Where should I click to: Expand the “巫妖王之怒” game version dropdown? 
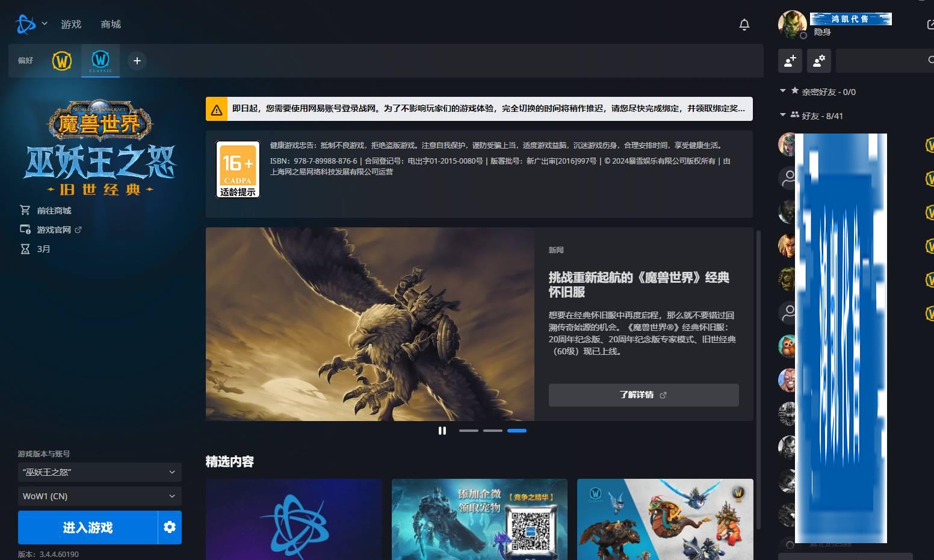point(100,472)
